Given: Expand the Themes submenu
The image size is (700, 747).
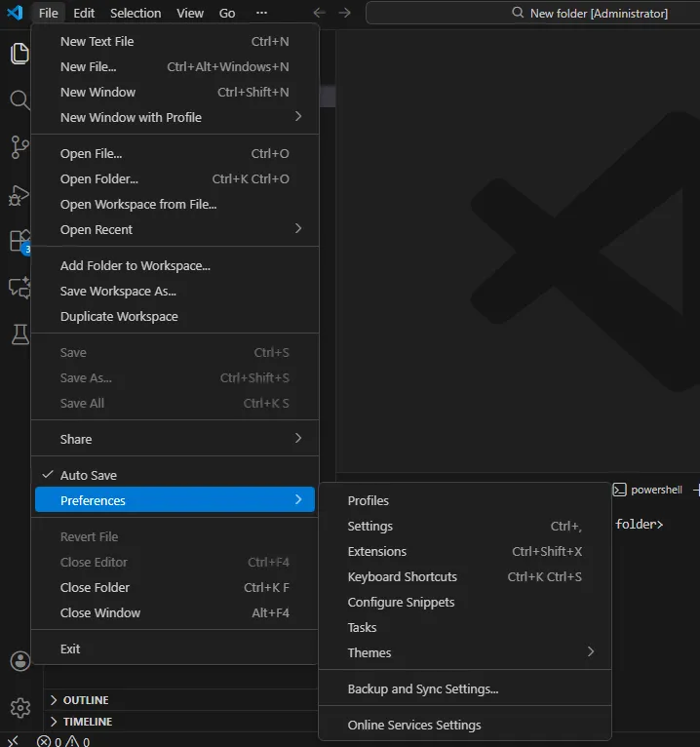Looking at the screenshot, I should point(465,652).
